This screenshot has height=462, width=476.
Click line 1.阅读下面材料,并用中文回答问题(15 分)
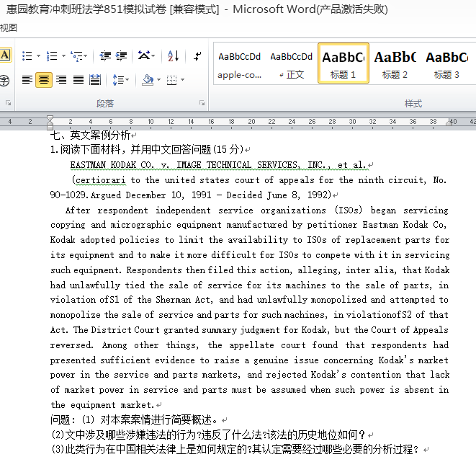pos(147,149)
